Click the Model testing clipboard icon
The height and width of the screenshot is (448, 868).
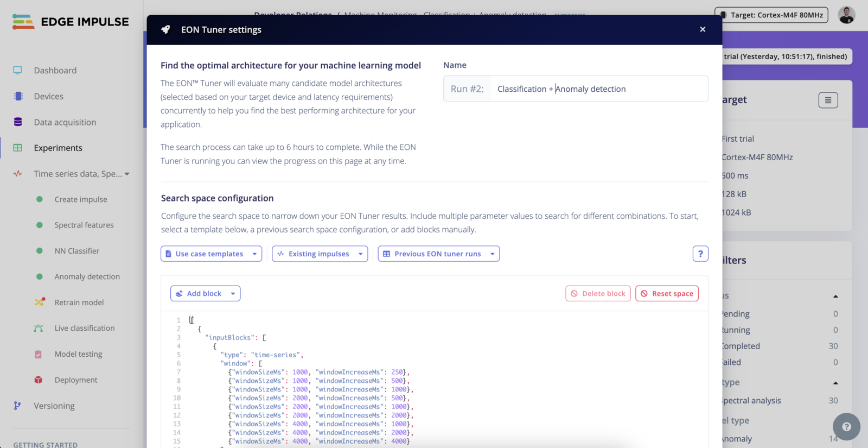(39, 354)
